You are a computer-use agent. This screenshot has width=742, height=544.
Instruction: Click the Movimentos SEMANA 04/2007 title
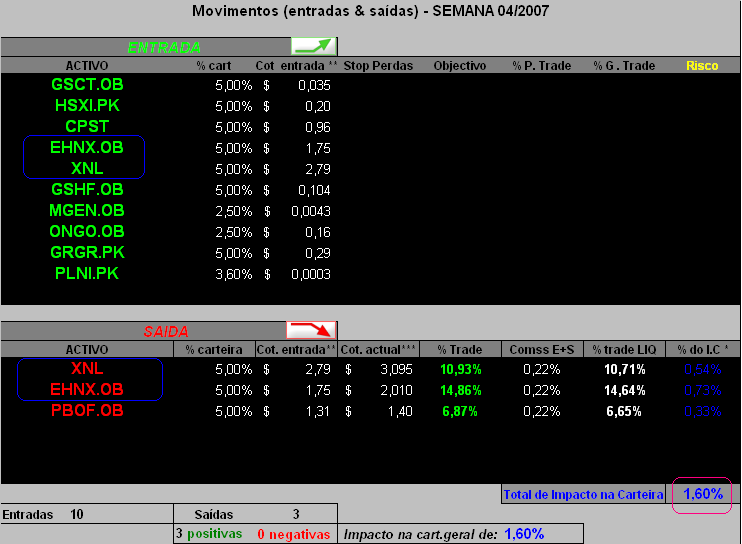point(371,11)
